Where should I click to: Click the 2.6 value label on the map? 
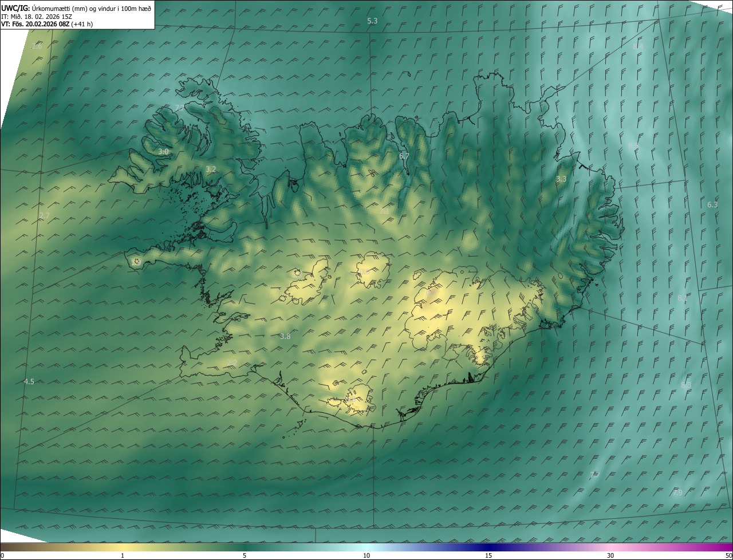(x=37, y=46)
